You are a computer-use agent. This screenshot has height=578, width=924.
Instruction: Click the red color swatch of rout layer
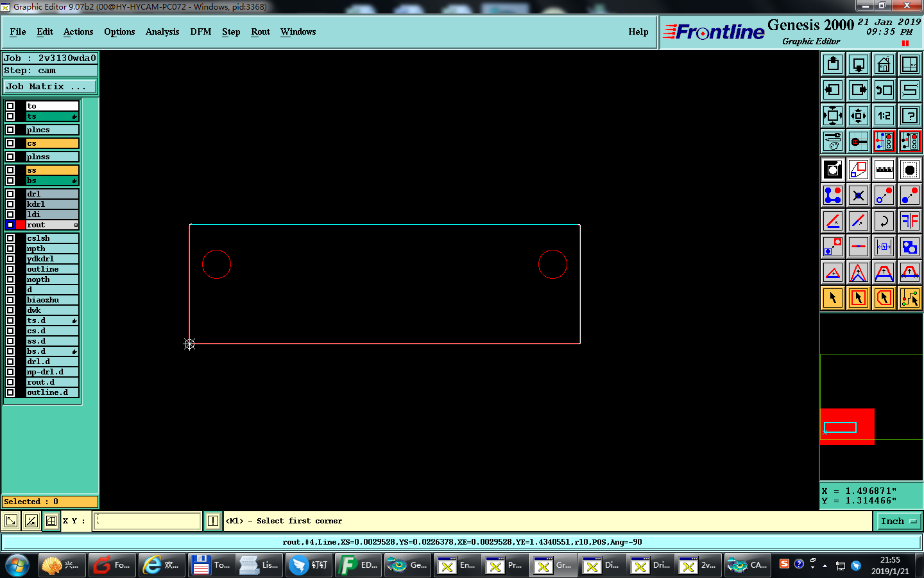[x=21, y=225]
